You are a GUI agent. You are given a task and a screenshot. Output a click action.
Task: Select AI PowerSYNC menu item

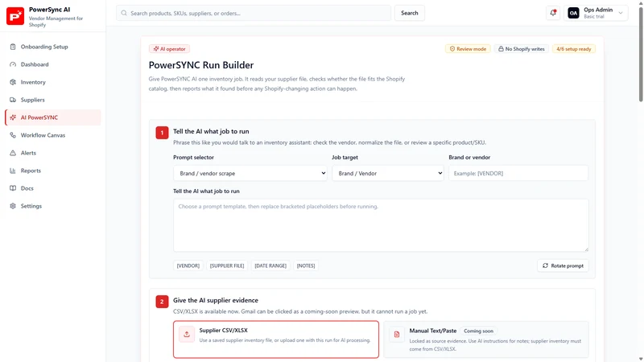[x=53, y=117]
